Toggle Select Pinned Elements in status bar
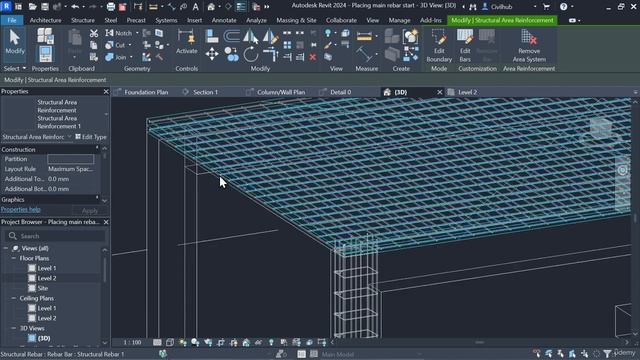 [560, 353]
